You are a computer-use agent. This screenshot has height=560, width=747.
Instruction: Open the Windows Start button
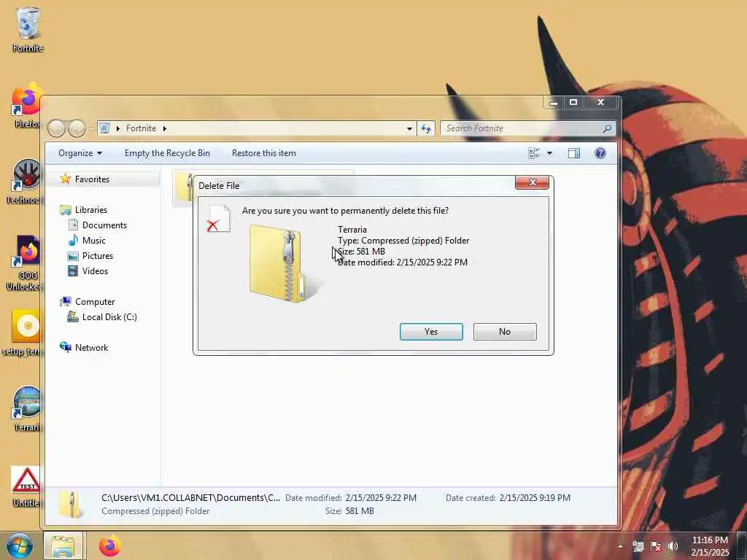click(19, 545)
